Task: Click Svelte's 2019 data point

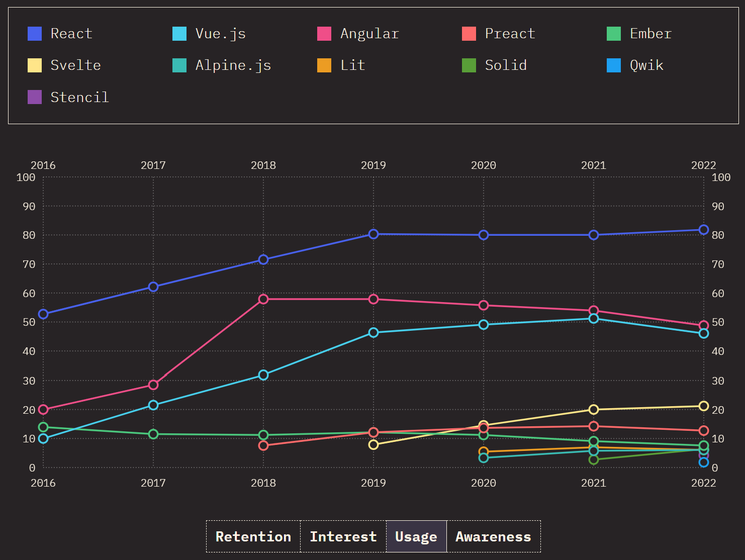Action: pos(374,445)
